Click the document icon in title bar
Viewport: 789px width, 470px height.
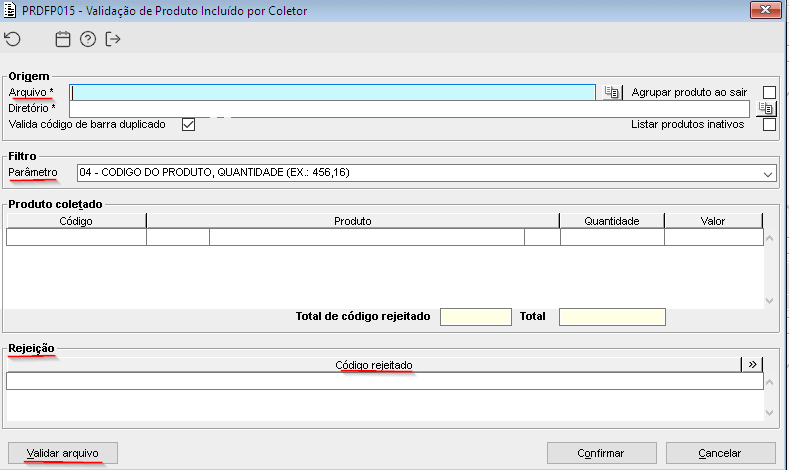(10, 10)
